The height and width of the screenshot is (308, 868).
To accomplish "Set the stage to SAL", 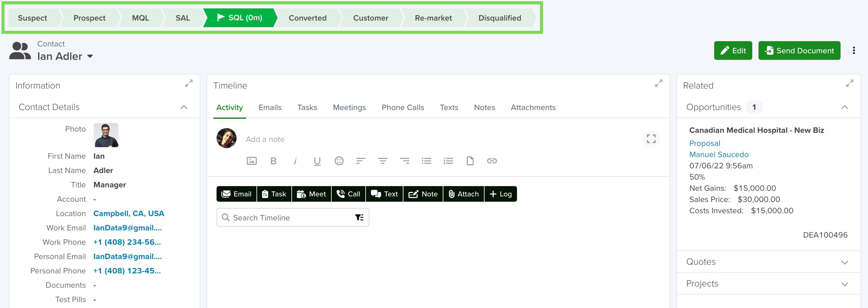I will pos(183,18).
